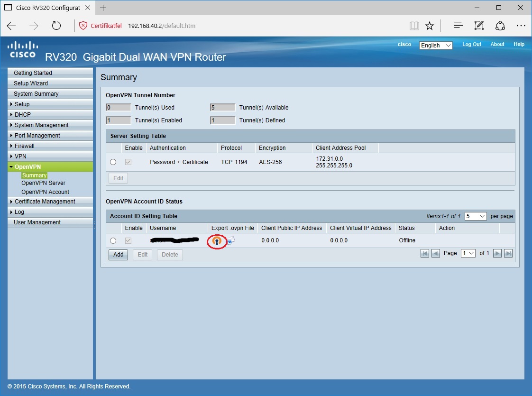Add page to favorites with star icon
The width and height of the screenshot is (532, 396).
click(430, 26)
